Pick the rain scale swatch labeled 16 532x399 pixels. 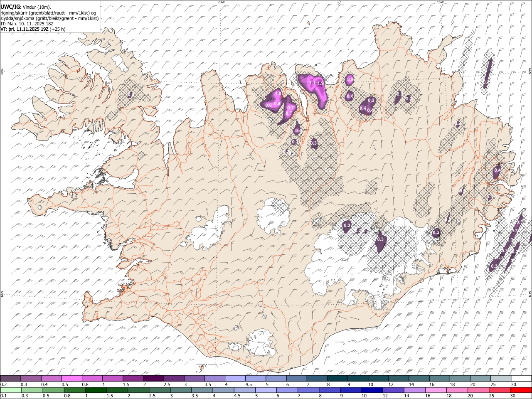click(435, 390)
